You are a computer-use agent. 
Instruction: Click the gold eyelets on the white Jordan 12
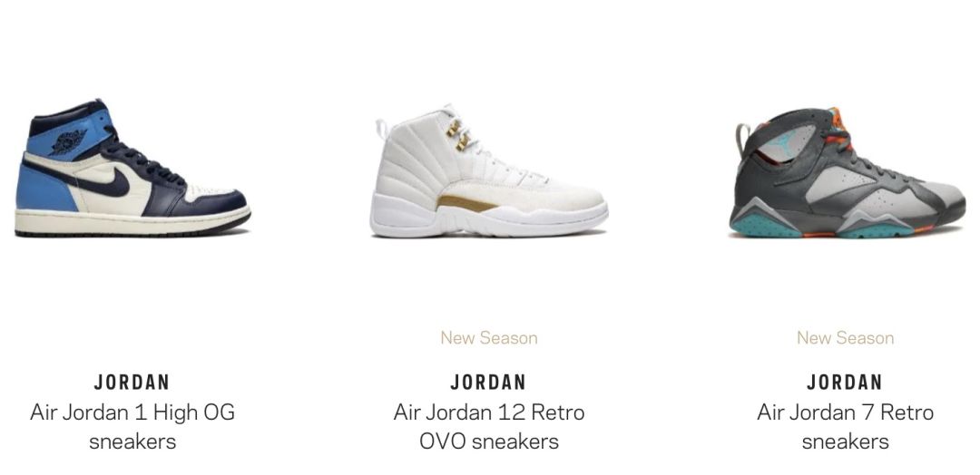(x=459, y=135)
